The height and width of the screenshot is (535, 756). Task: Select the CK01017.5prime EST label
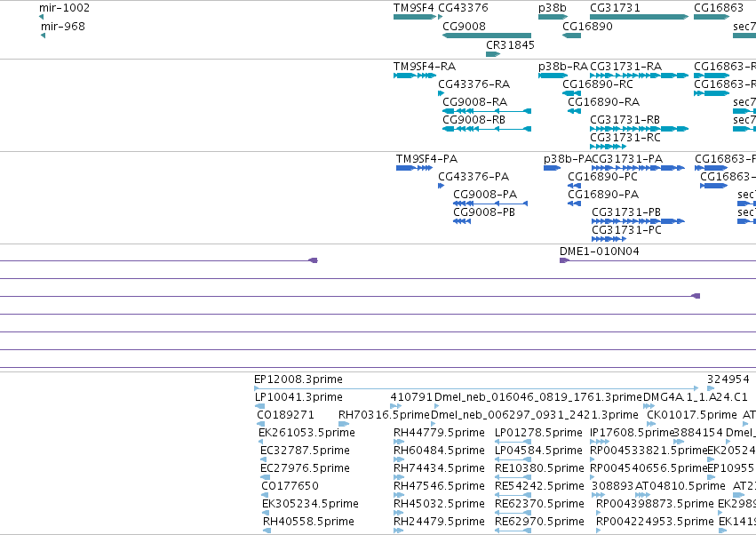point(692,415)
